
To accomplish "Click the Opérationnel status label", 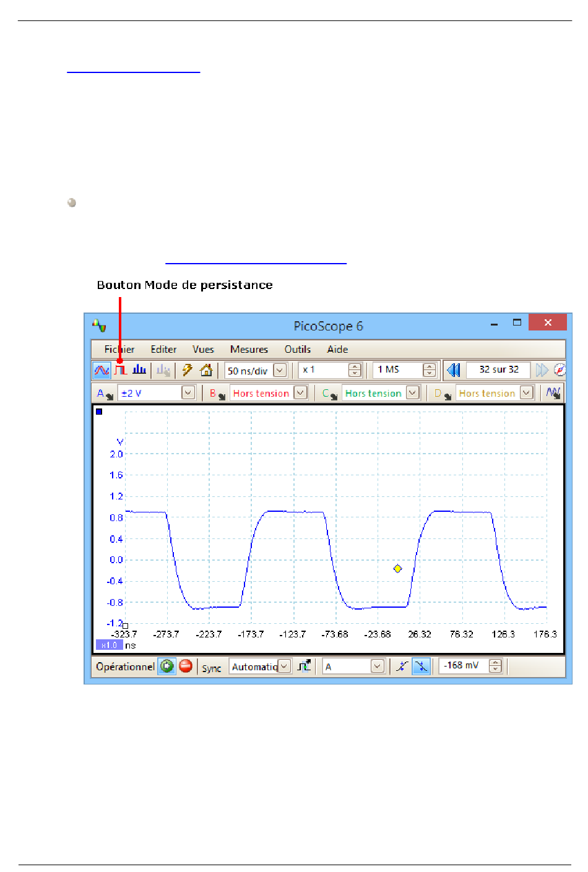I will coord(125,667).
